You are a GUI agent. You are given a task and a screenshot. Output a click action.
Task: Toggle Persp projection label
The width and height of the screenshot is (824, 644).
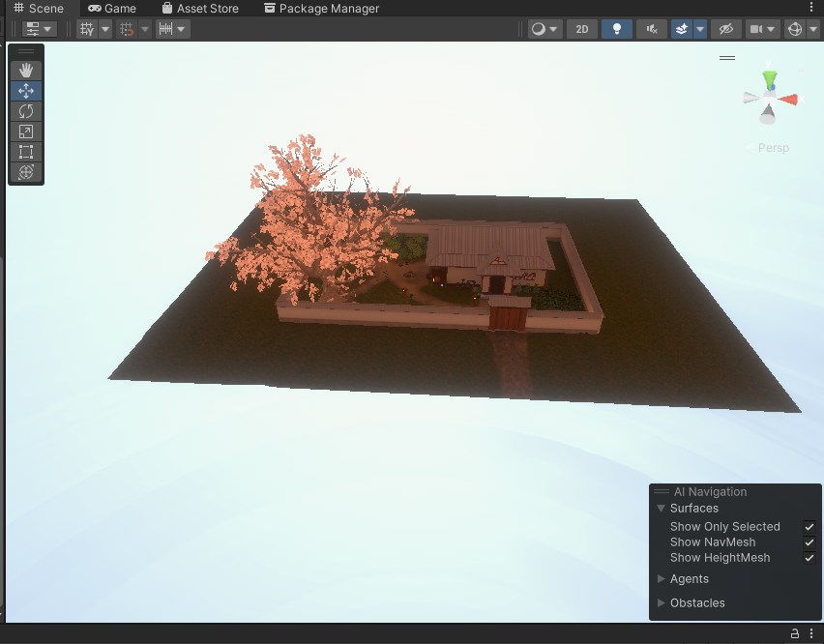click(x=773, y=148)
